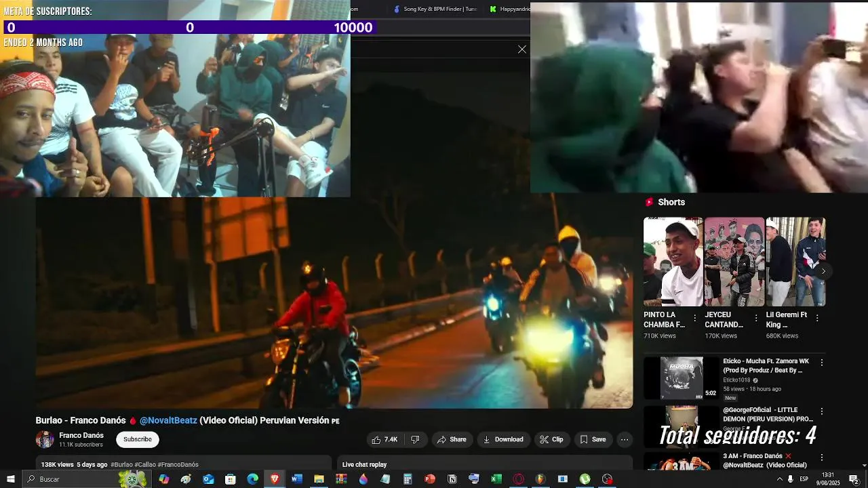
Task: Open File Explorer from taskbar
Action: pyautogui.click(x=319, y=479)
